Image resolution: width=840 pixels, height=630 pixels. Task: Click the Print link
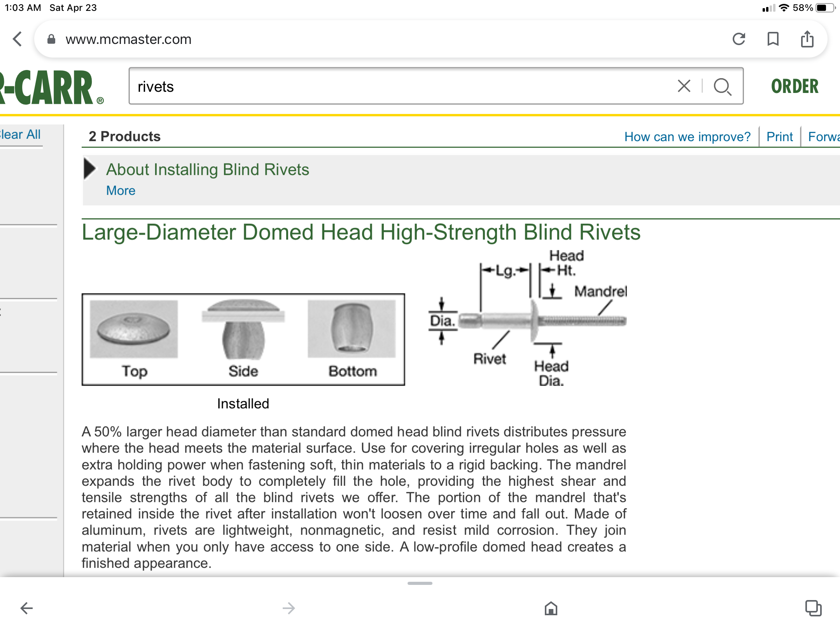pyautogui.click(x=779, y=136)
